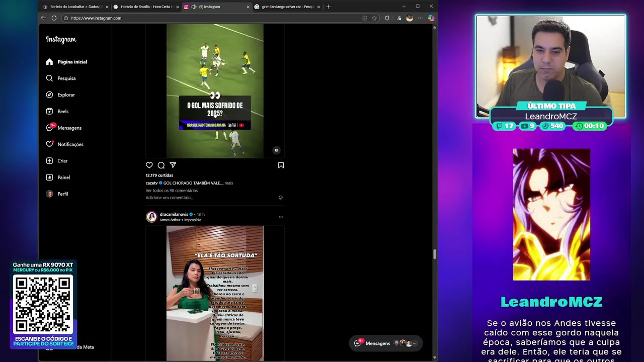Click the page vertical scrollbar thumb

pyautogui.click(x=435, y=254)
